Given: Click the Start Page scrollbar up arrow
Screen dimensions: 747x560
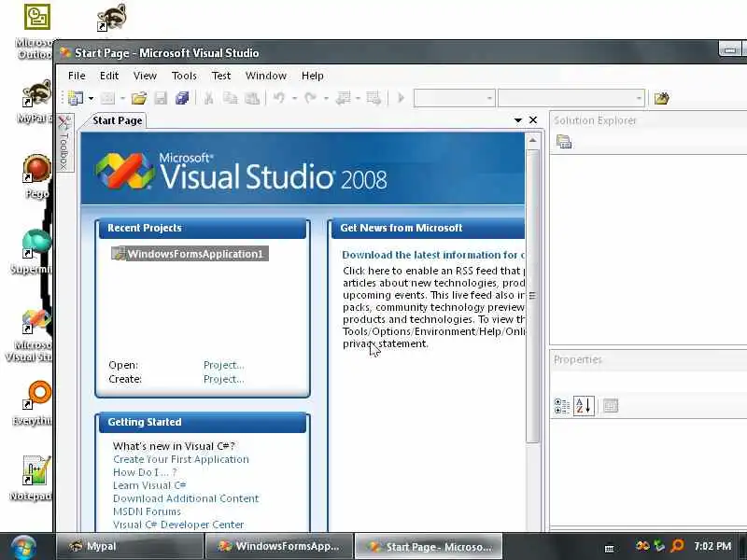Looking at the screenshot, I should tap(532, 141).
